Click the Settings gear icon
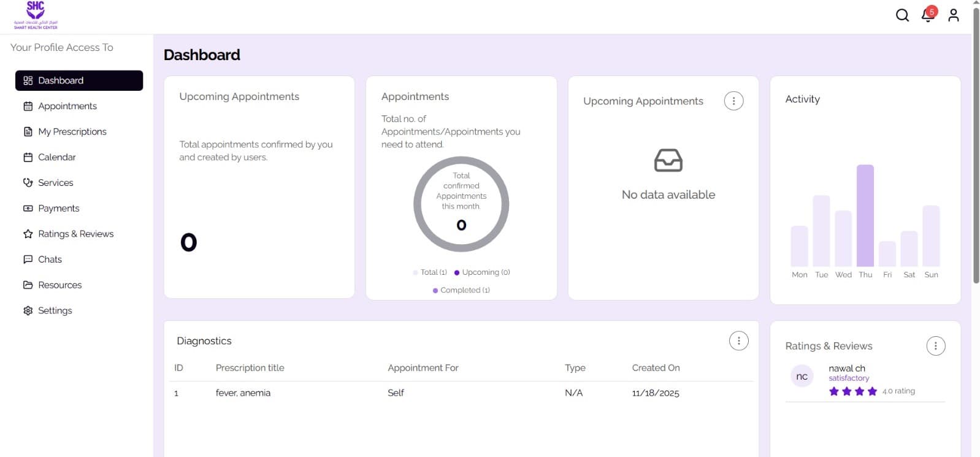Image resolution: width=980 pixels, height=457 pixels. click(x=28, y=310)
